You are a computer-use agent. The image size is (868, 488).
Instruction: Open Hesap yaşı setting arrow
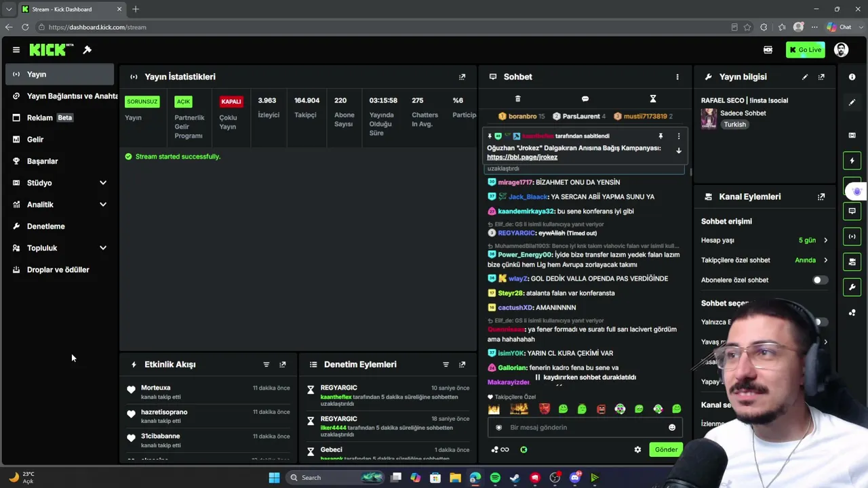point(825,241)
